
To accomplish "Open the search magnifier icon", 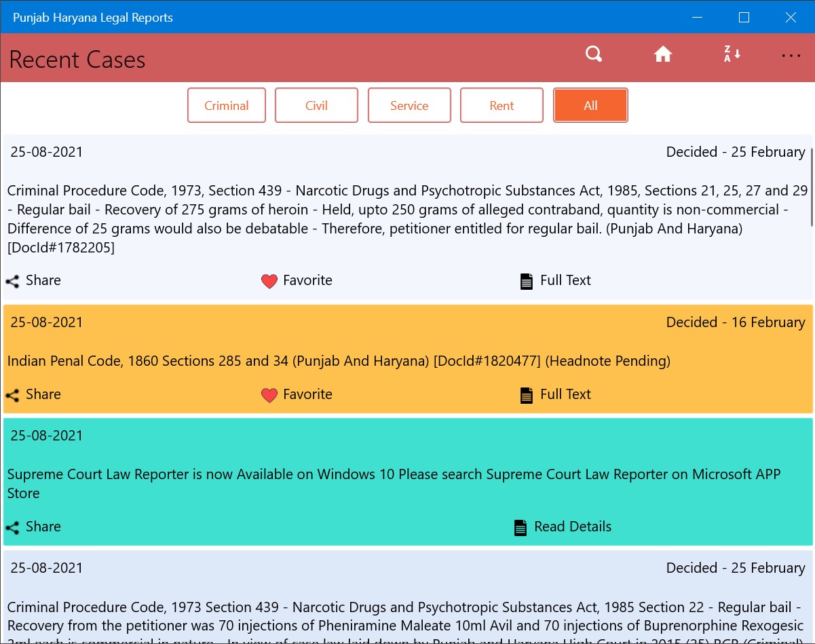I will [594, 54].
